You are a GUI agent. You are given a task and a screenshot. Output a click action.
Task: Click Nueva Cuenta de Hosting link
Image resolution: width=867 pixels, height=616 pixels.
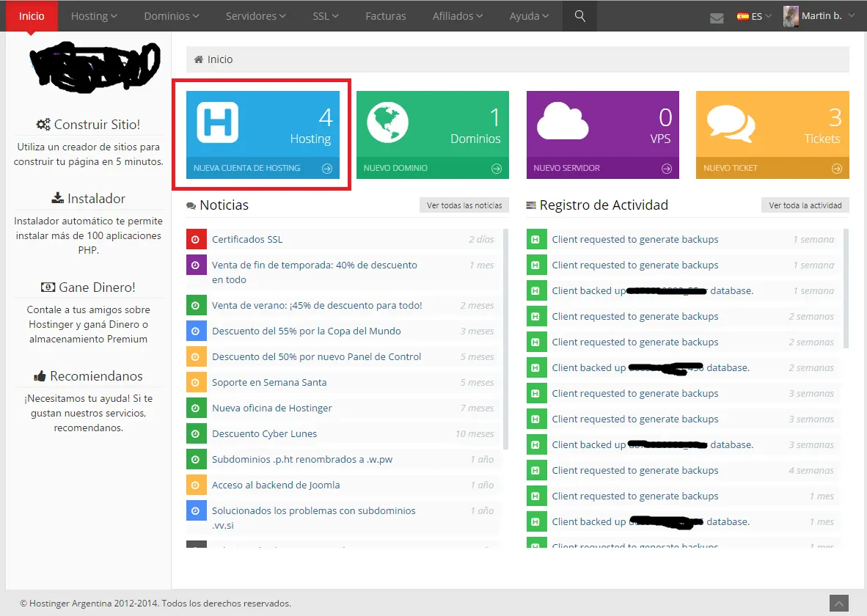(x=246, y=168)
